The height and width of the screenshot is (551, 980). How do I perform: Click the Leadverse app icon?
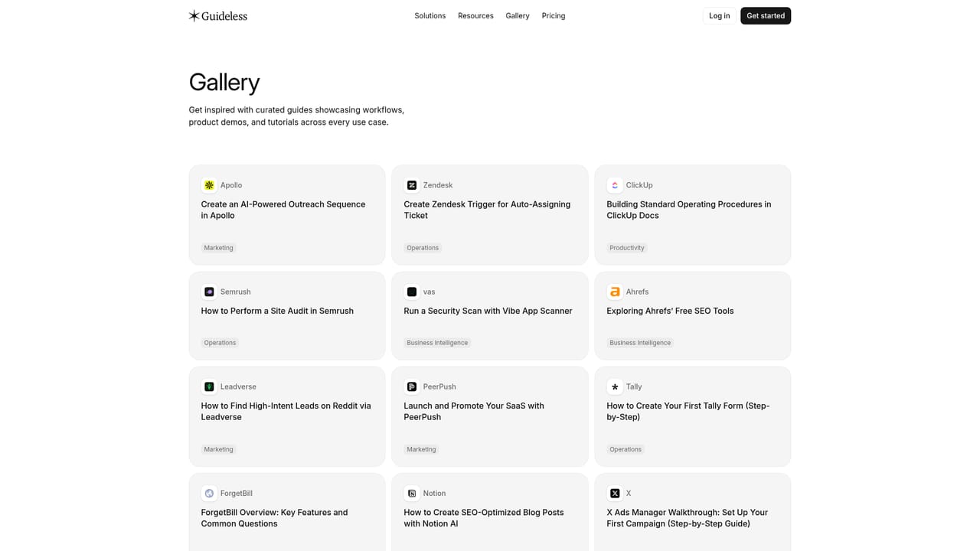[x=209, y=386]
